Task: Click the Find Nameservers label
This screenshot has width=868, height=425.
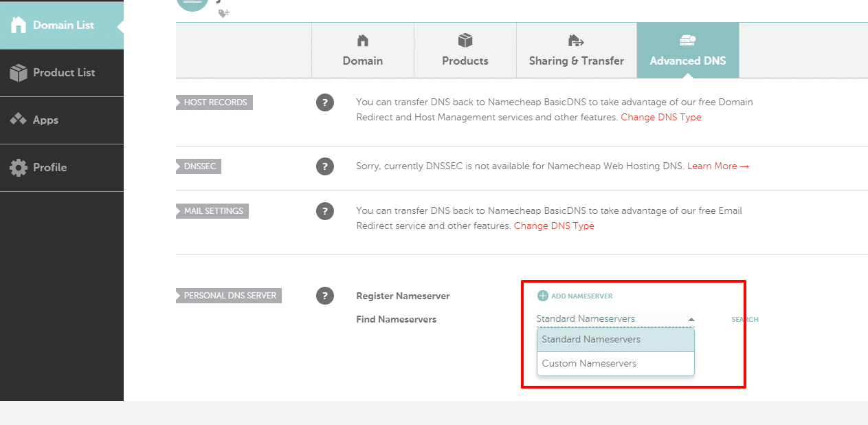Action: (x=396, y=320)
